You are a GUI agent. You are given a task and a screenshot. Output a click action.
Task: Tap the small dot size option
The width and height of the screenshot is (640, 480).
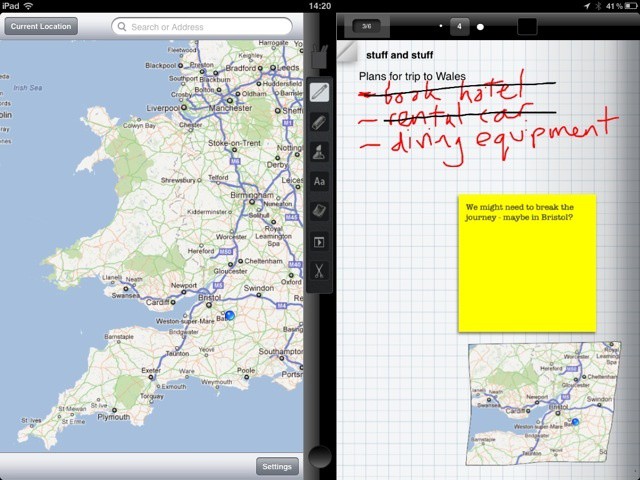click(441, 25)
